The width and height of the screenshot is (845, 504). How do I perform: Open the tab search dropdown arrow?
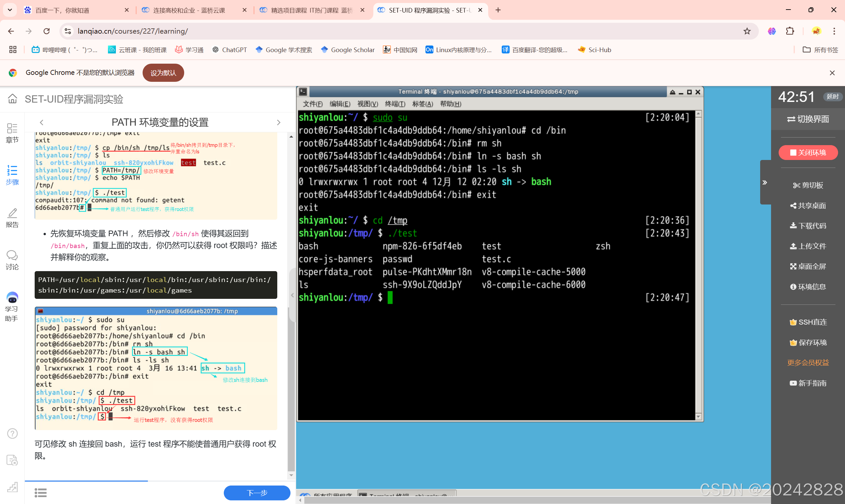(x=10, y=10)
